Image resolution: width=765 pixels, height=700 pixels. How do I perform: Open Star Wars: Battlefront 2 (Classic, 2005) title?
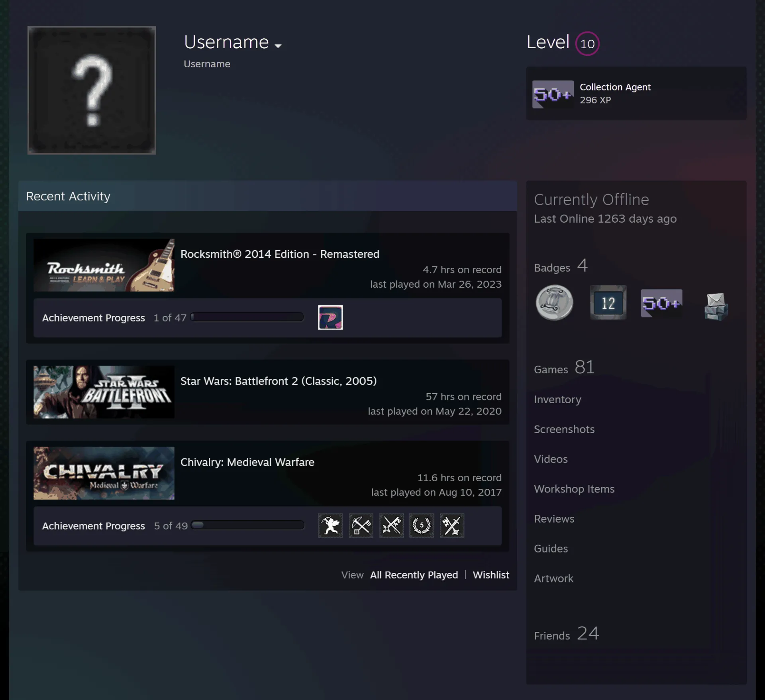279,381
